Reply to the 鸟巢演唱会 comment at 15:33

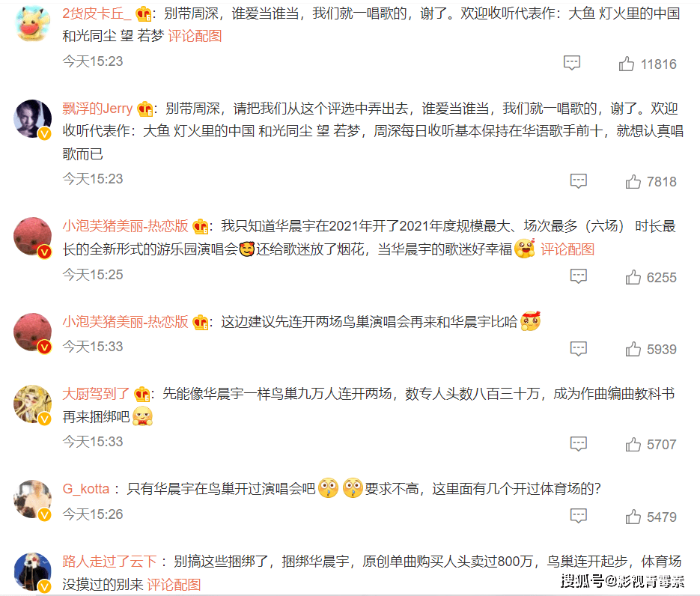pos(579,349)
